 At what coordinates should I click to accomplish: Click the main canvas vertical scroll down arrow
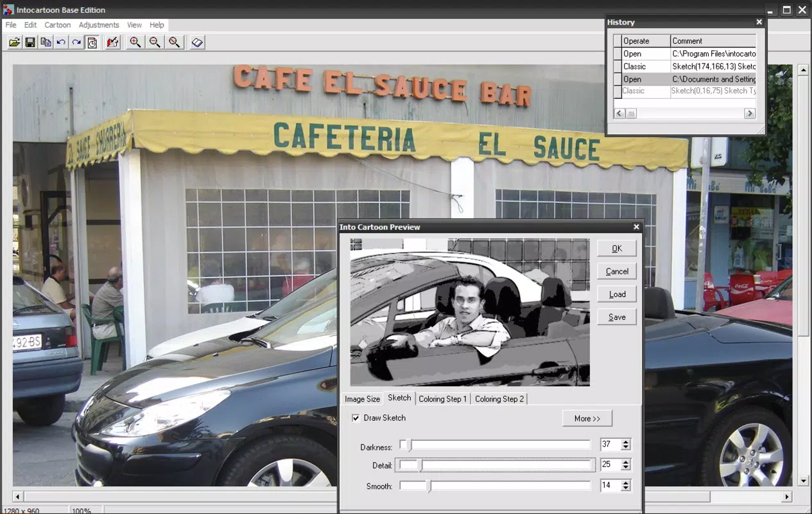click(x=803, y=481)
